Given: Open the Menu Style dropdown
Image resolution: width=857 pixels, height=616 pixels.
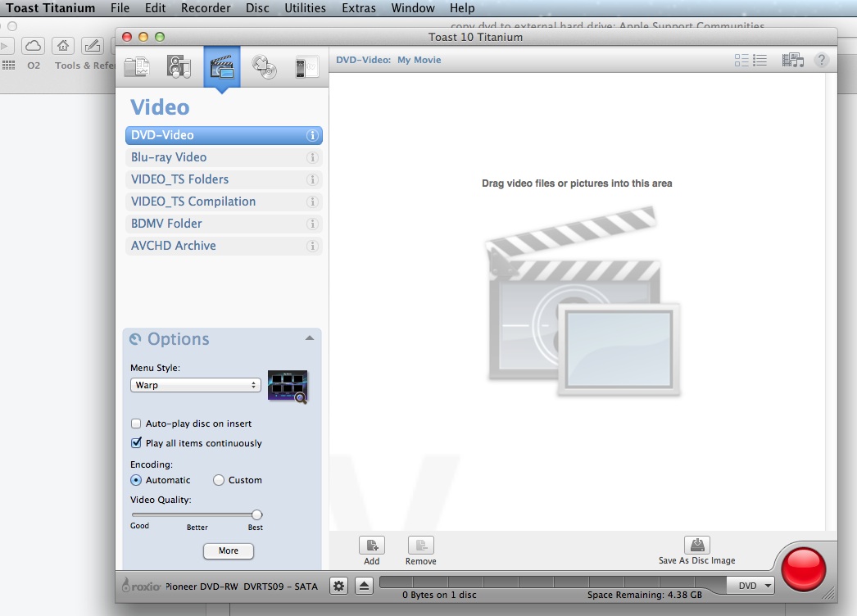Looking at the screenshot, I should click(x=195, y=384).
